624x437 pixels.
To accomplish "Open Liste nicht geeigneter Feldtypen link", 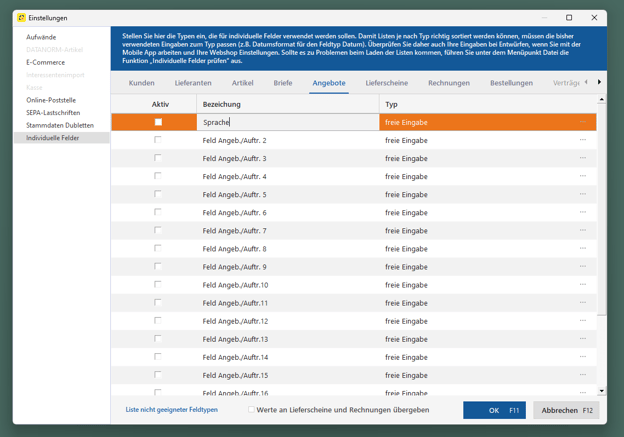I will coord(172,410).
